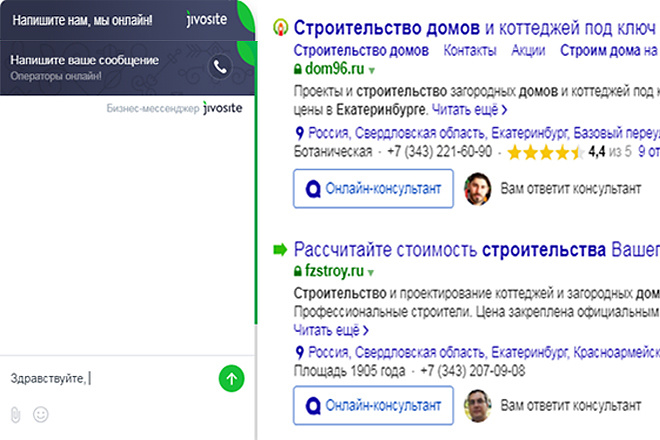Viewport: 660px width, 440px height.
Task: Expand the dropdown arrow next to fzstroy.ru
Action: click(x=370, y=273)
